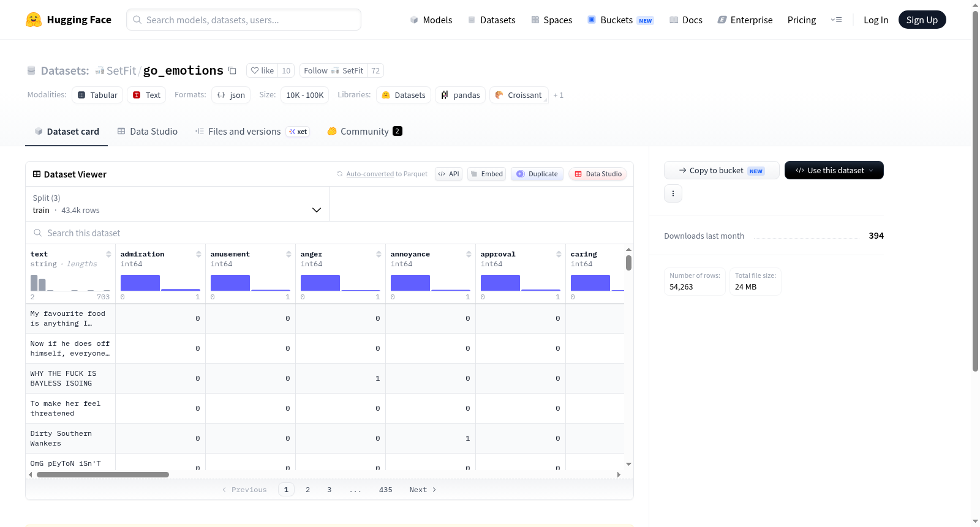This screenshot has width=980, height=527.
Task: Click the row 'WHY THE FUCK IS BAYLESS ISOING'
Action: coord(325,378)
